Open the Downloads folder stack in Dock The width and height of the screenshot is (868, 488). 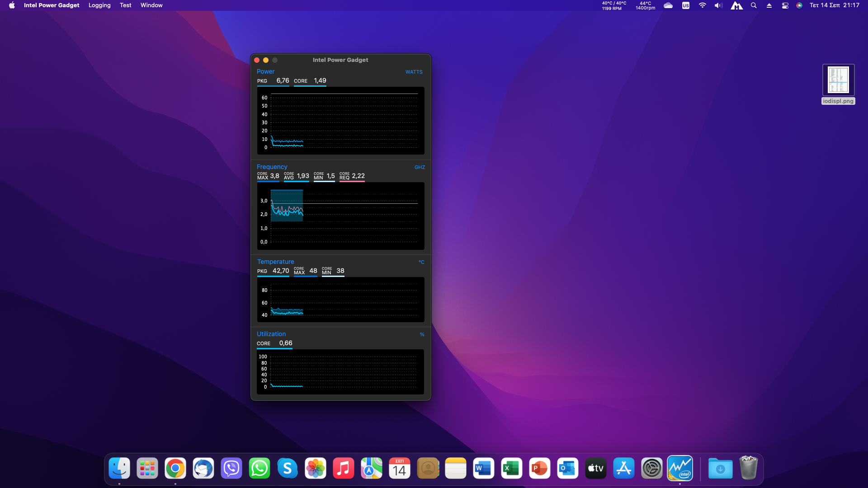(720, 469)
